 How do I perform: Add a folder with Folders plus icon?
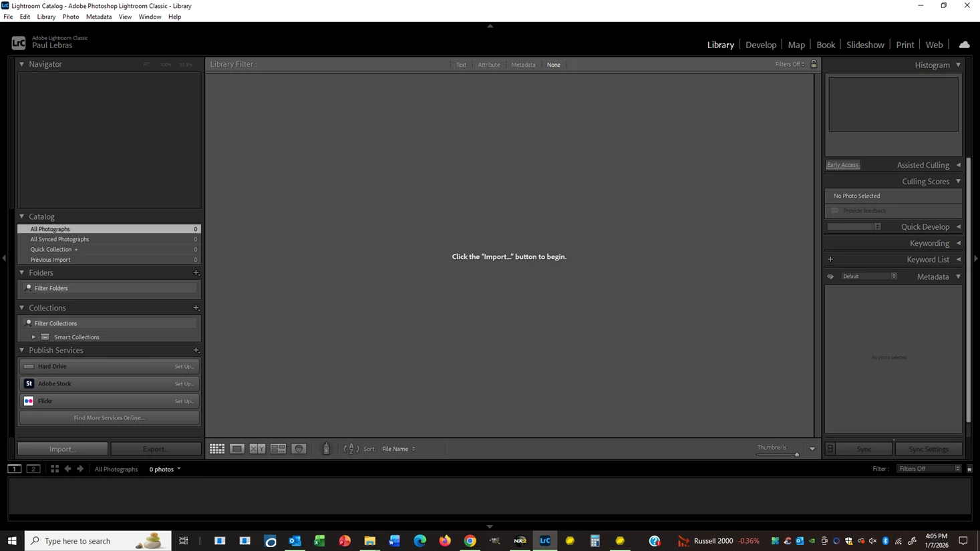coord(196,272)
